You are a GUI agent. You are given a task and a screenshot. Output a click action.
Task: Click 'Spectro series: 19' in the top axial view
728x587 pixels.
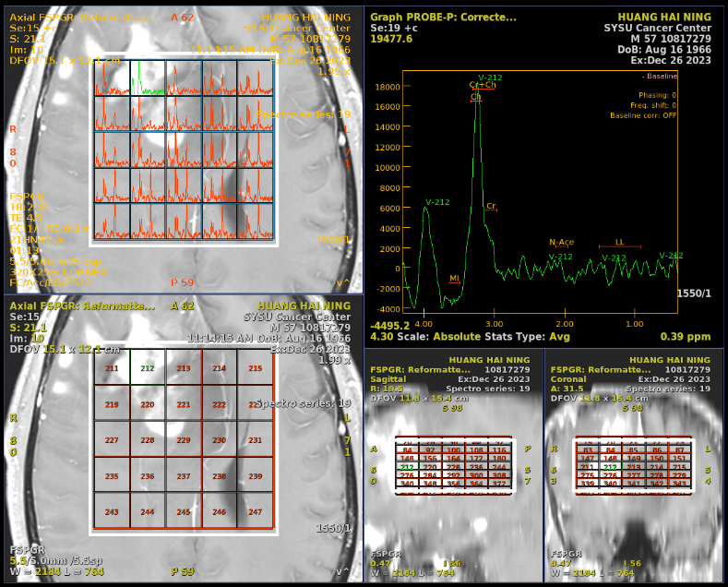pyautogui.click(x=304, y=114)
